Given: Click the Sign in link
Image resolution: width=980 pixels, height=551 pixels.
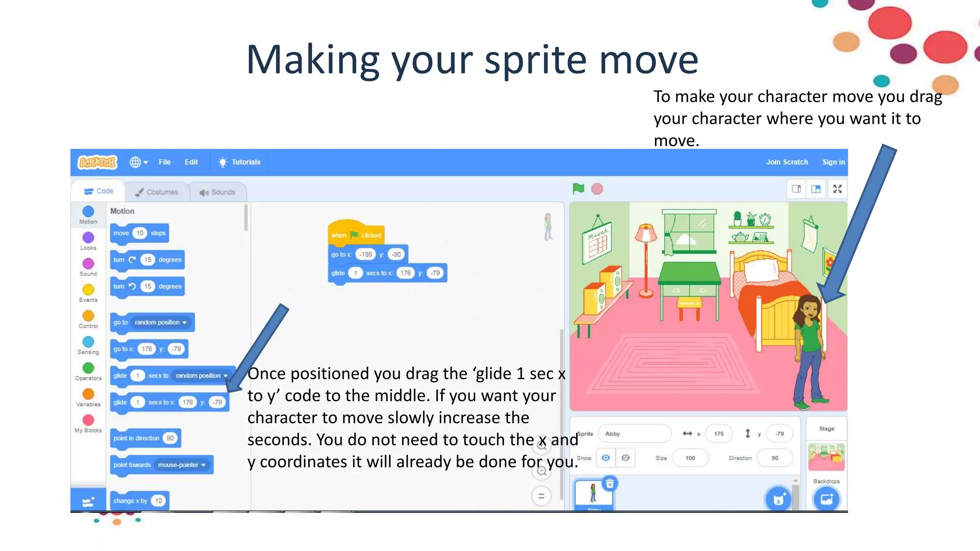Looking at the screenshot, I should tap(834, 162).
